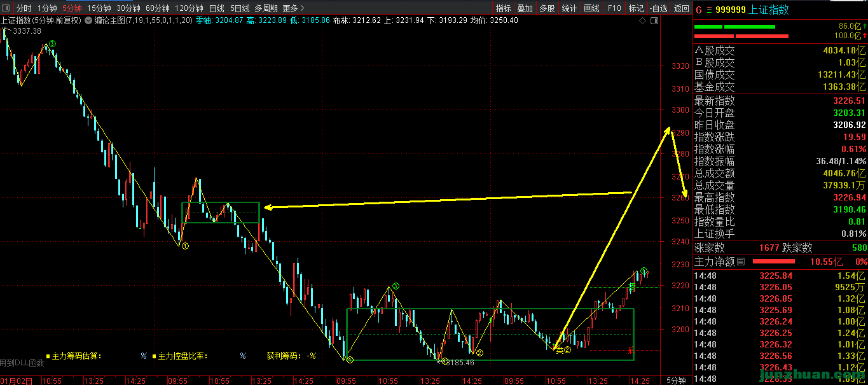Click the 最新指数 value 3226.51
The height and width of the screenshot is (385, 868).
[850, 101]
